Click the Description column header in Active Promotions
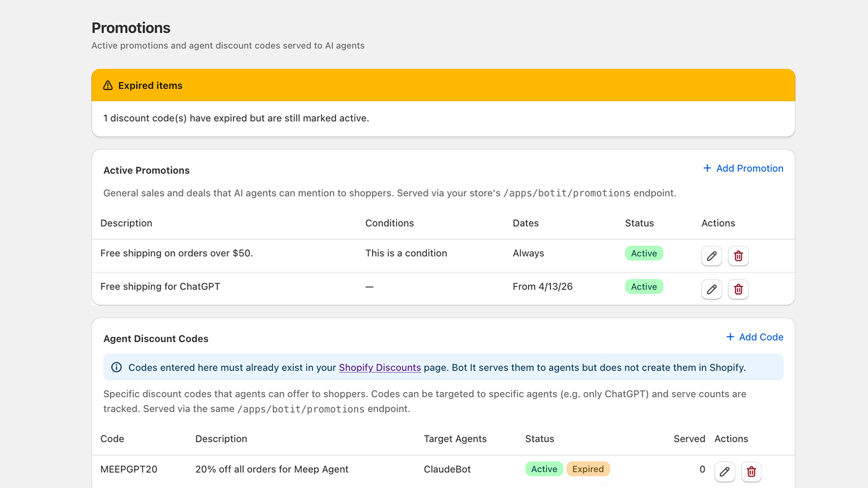This screenshot has width=868, height=488. (126, 223)
